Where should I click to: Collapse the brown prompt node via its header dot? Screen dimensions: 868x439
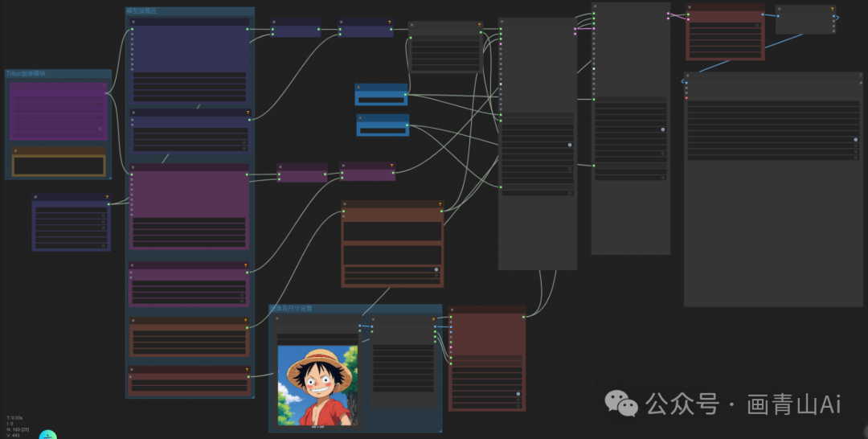click(x=345, y=204)
